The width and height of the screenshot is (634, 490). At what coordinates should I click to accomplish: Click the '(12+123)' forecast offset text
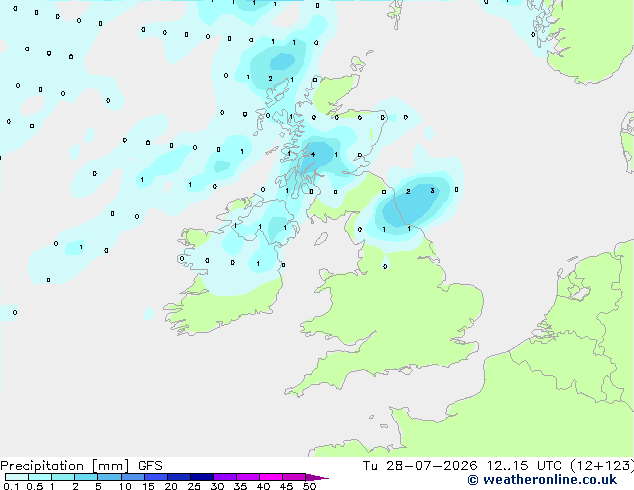click(602, 466)
